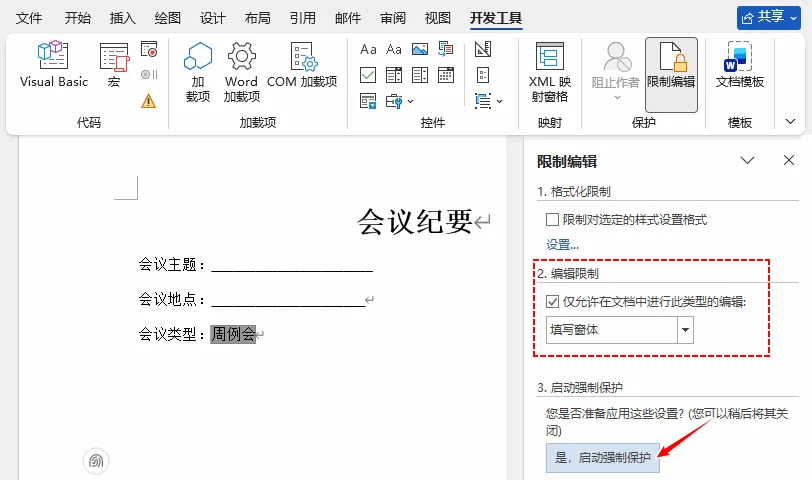This screenshot has height=480, width=812.
Task: Insert a Combo Box content control
Action: pyautogui.click(x=394, y=75)
